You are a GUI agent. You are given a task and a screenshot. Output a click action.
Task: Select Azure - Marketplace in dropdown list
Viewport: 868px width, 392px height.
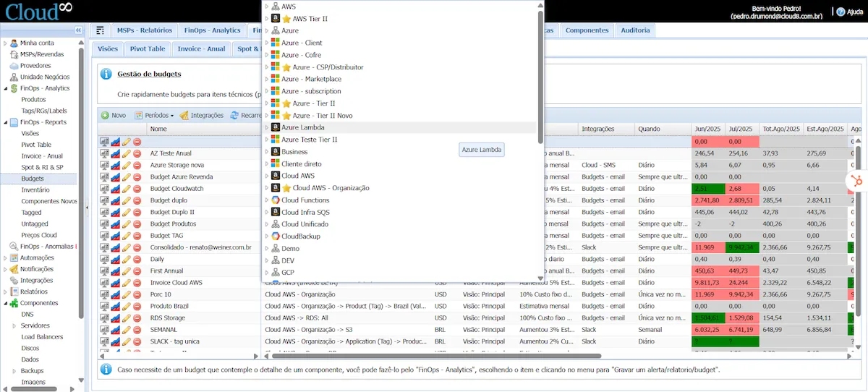click(x=311, y=79)
